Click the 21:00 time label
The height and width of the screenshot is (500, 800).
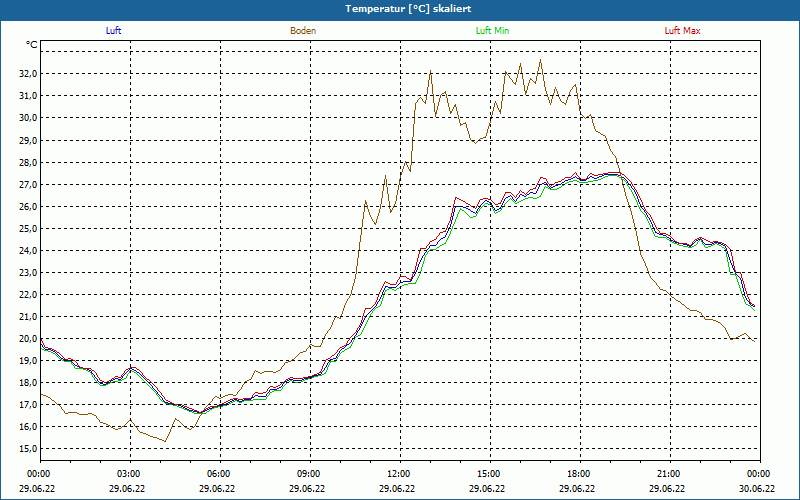(x=667, y=473)
